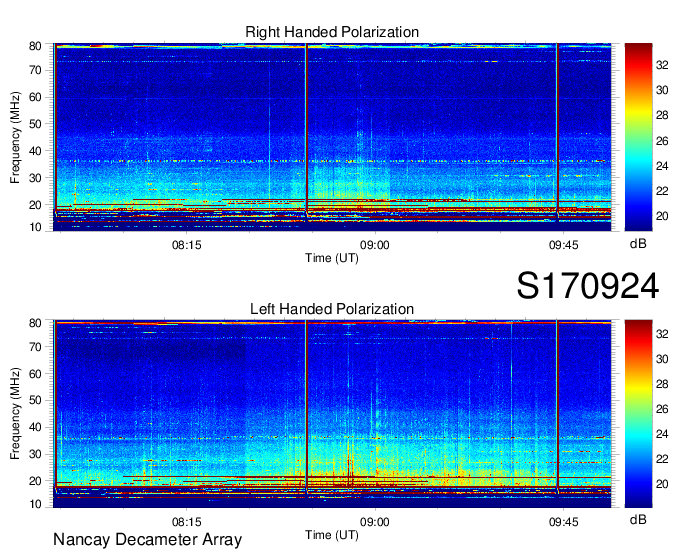Viewport: 680px width, 552px height.
Task: Click the 50 MHz tick on the right-handed plot
Action: pyautogui.click(x=35, y=124)
